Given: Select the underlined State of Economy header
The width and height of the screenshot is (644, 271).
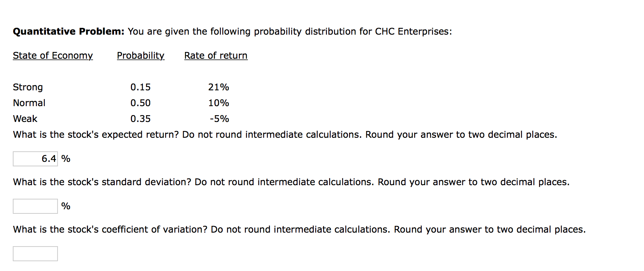Looking at the screenshot, I should (x=53, y=55).
